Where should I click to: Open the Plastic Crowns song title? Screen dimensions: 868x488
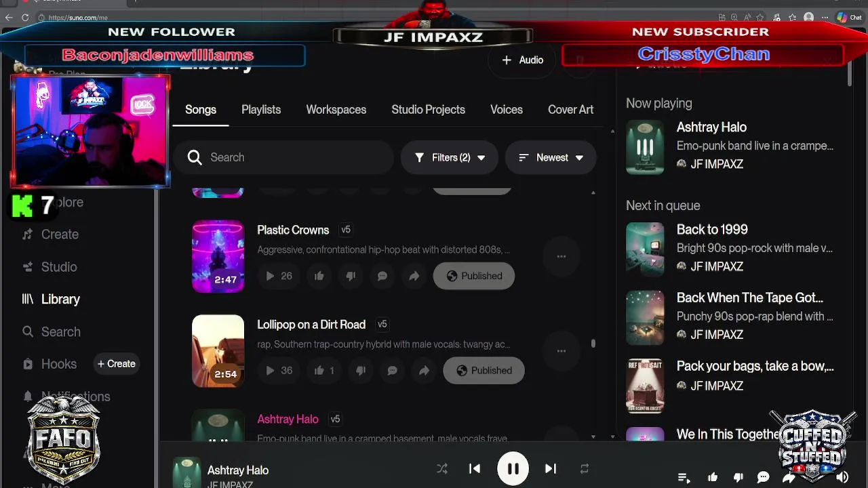click(293, 230)
